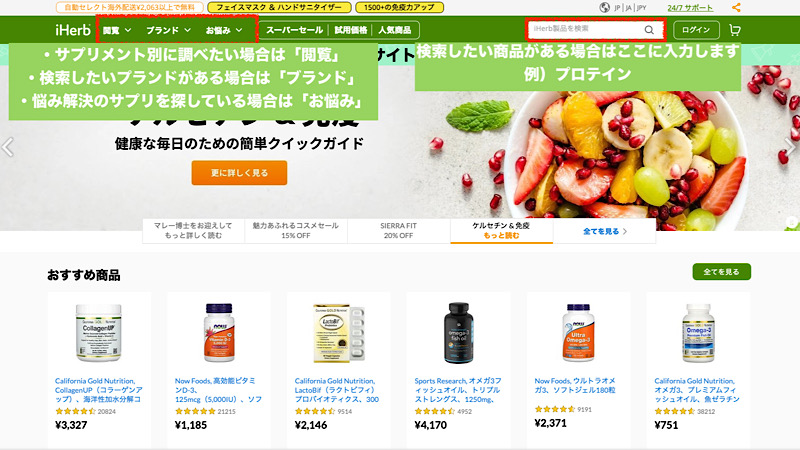Open the Now Foods Ultra Omega-3 product link

tap(575, 385)
